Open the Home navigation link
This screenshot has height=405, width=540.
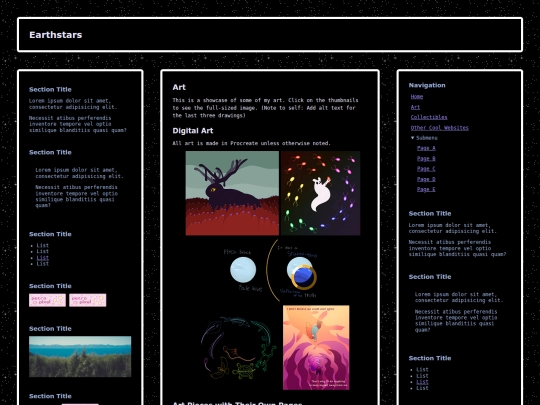pyautogui.click(x=417, y=97)
